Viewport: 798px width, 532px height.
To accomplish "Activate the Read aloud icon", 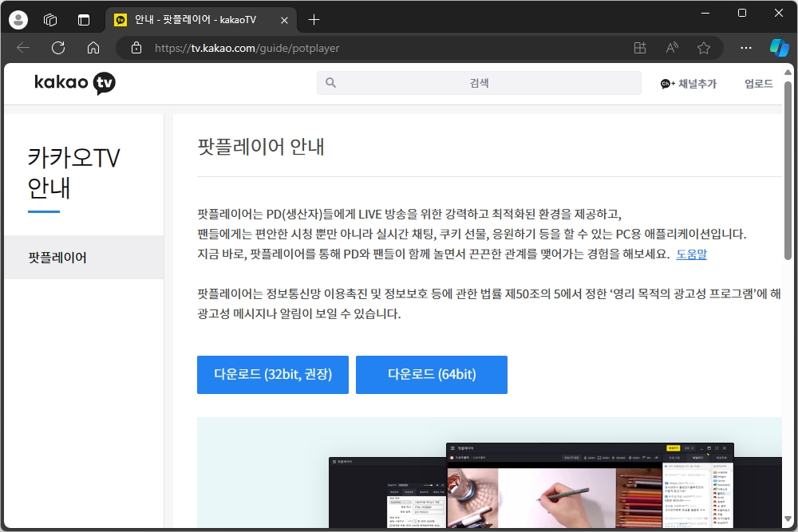I will coord(672,48).
